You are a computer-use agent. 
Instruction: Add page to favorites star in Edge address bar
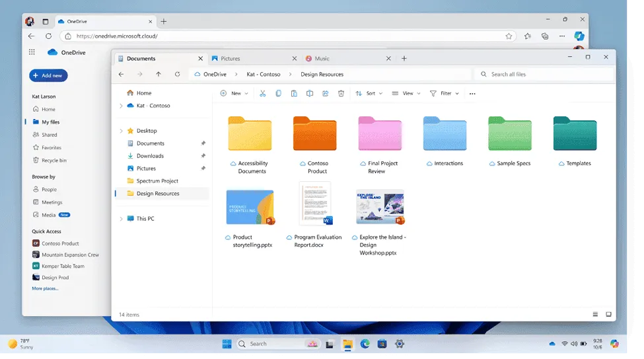pos(509,36)
